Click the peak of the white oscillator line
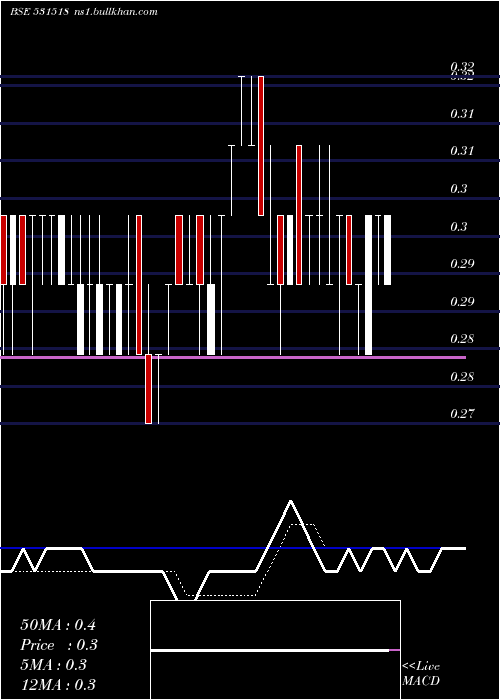The width and height of the screenshot is (500, 700). pos(291,502)
